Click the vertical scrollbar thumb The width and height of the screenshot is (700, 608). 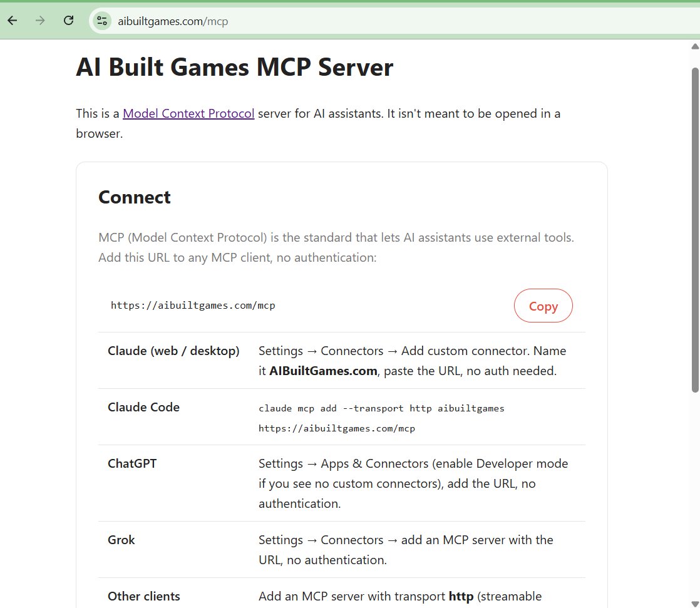pos(695,230)
